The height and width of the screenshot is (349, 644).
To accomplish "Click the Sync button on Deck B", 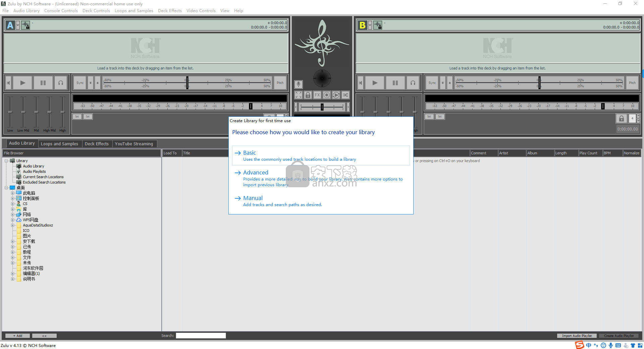I will coord(432,83).
